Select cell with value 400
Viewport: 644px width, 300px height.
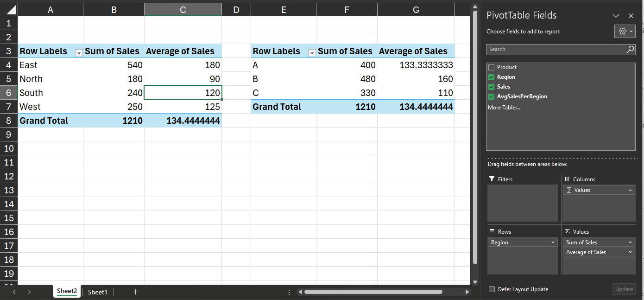347,65
